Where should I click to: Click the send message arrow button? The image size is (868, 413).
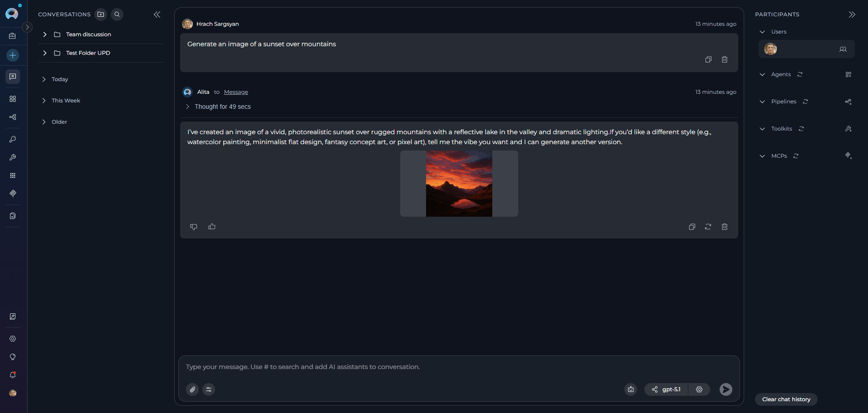[726, 389]
